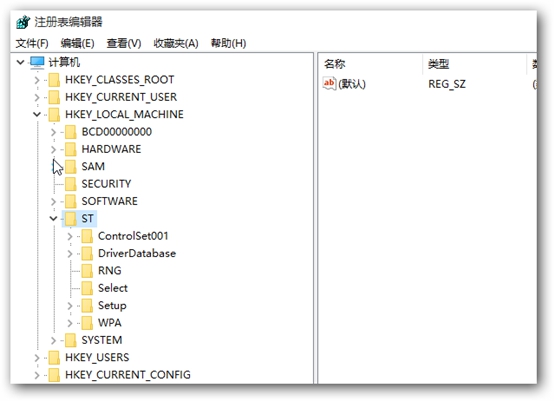The width and height of the screenshot is (554, 401).
Task: Open the 文件(F) menu
Action: 32,43
